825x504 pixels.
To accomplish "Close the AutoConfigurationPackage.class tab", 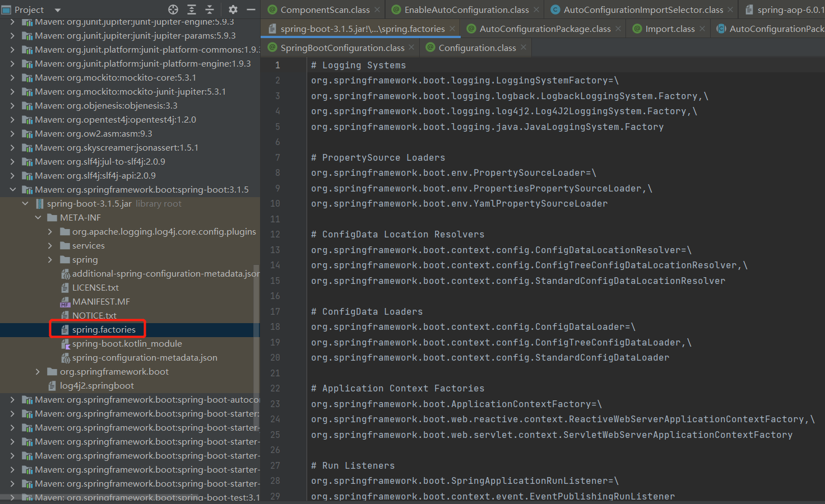I will point(618,29).
